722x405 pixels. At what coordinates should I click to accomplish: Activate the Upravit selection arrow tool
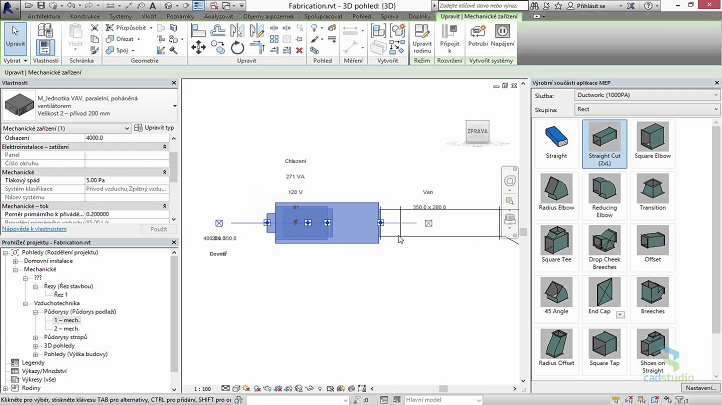(15, 36)
